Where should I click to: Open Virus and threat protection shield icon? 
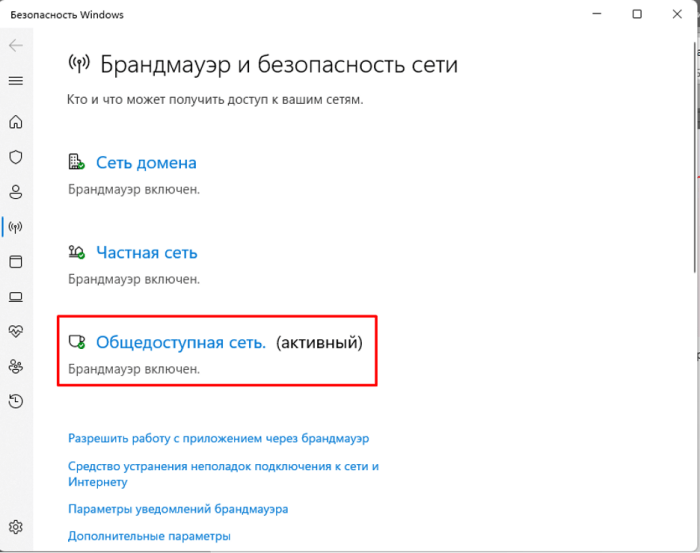[16, 157]
